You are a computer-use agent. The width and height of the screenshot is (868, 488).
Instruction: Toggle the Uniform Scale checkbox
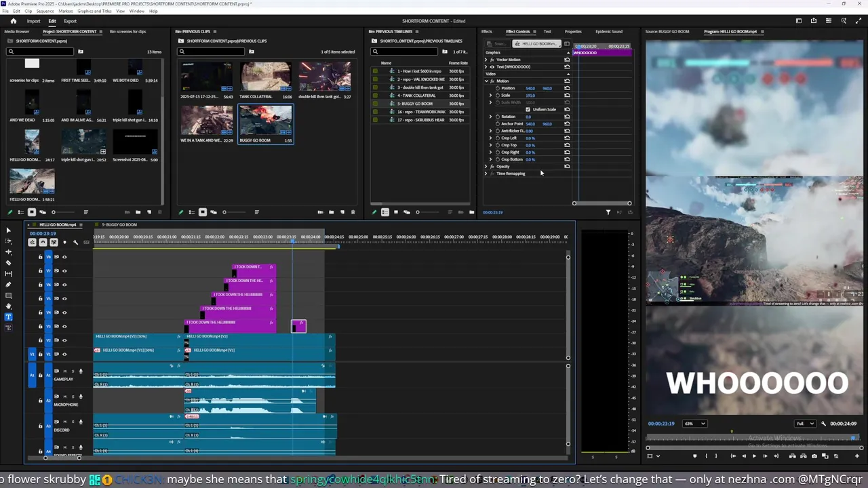pos(528,109)
